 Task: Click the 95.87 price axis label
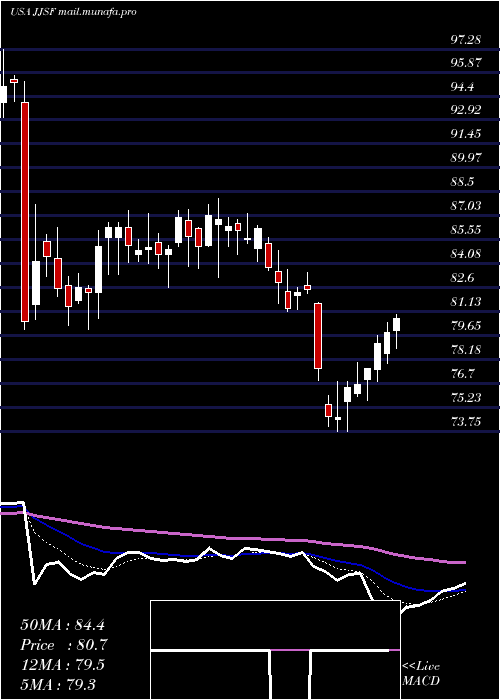466,63
